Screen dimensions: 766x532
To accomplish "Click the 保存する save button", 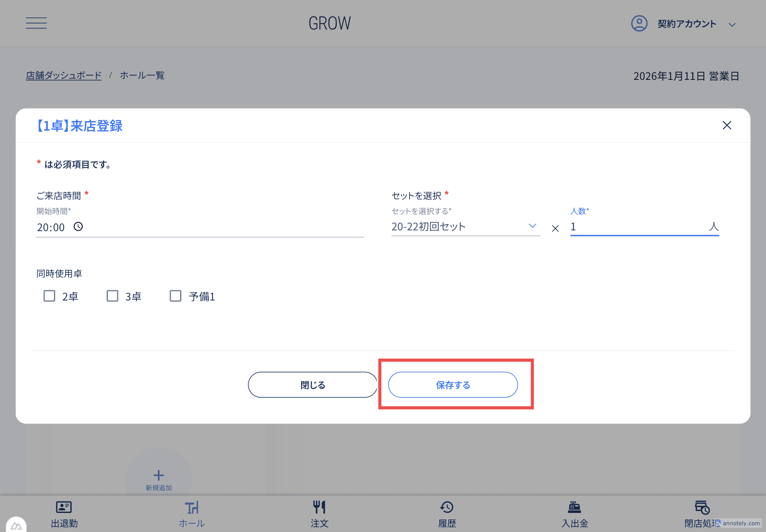I will pyautogui.click(x=453, y=385).
